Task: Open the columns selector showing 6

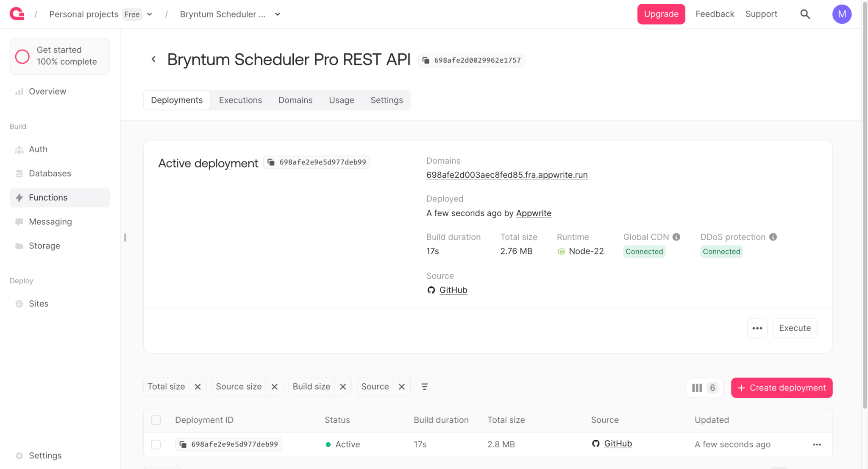Action: tap(704, 388)
